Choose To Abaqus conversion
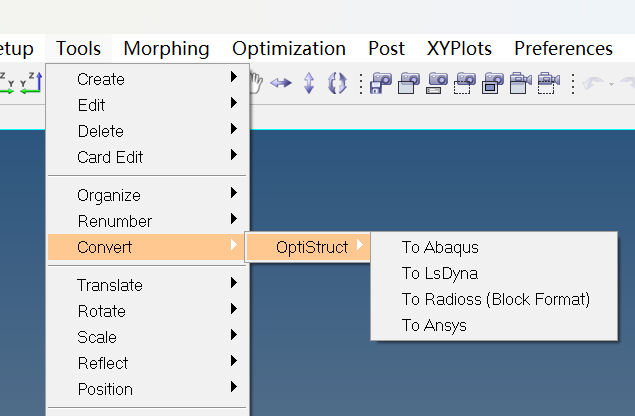Viewport: 635px width, 416px height. 494,247
